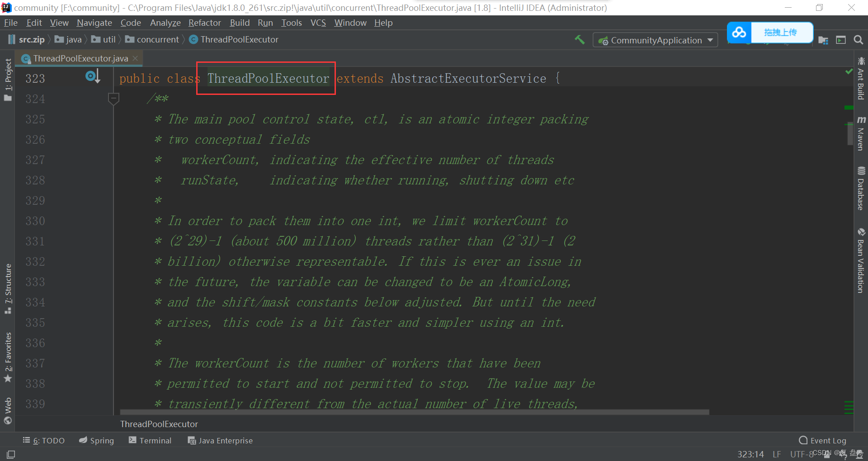Screen dimensions: 868x461
Task: Open the File menu
Action: click(x=10, y=23)
